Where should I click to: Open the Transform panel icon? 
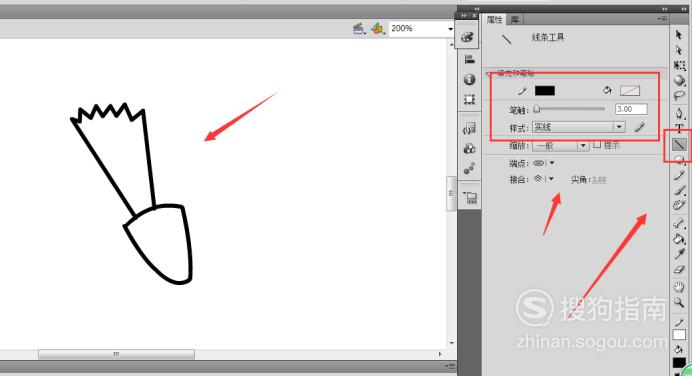pyautogui.click(x=469, y=99)
